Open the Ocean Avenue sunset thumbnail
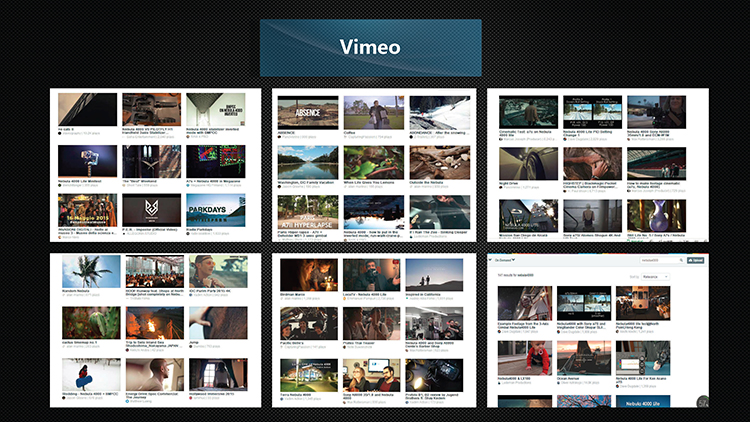This screenshot has height=422, width=750. click(x=584, y=358)
